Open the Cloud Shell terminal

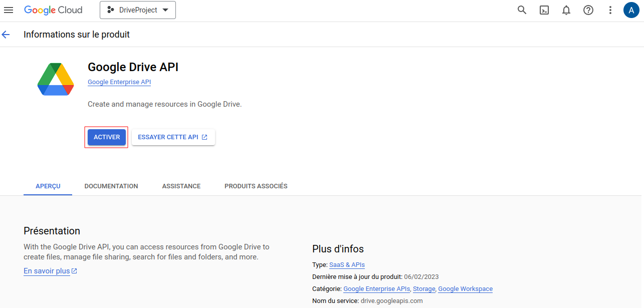(x=544, y=10)
